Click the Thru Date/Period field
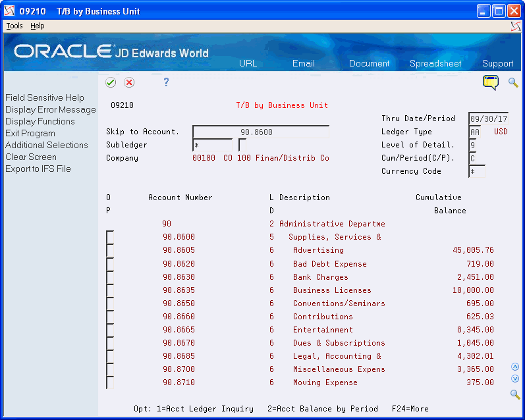This screenshot has height=420, width=525. pyautogui.click(x=489, y=118)
